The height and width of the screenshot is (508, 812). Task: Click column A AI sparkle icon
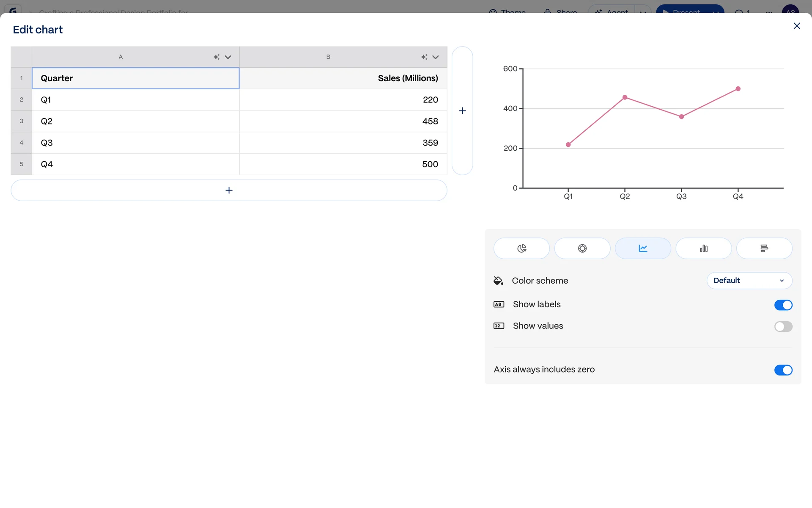point(217,57)
